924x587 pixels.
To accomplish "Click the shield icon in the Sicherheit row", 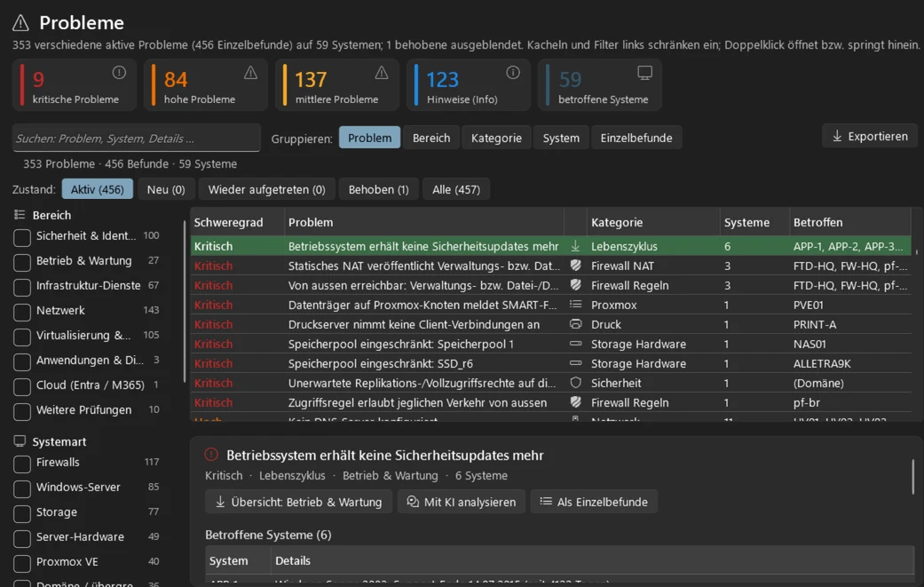I will tap(576, 383).
